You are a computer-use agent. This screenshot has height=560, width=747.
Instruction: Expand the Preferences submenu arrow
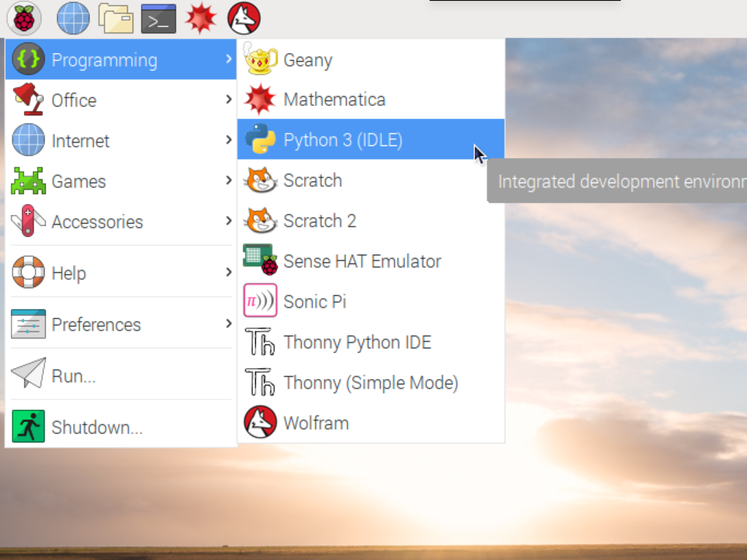click(229, 323)
